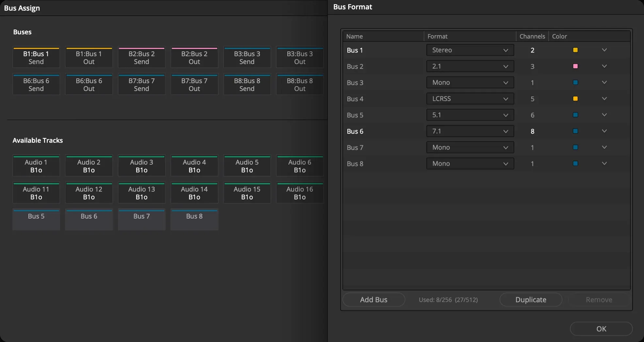Expand the color chevron for Bus 5
The image size is (644, 342).
click(x=604, y=115)
